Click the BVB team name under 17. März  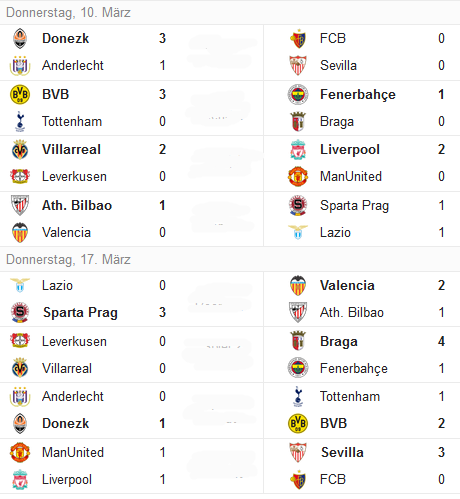click(333, 423)
